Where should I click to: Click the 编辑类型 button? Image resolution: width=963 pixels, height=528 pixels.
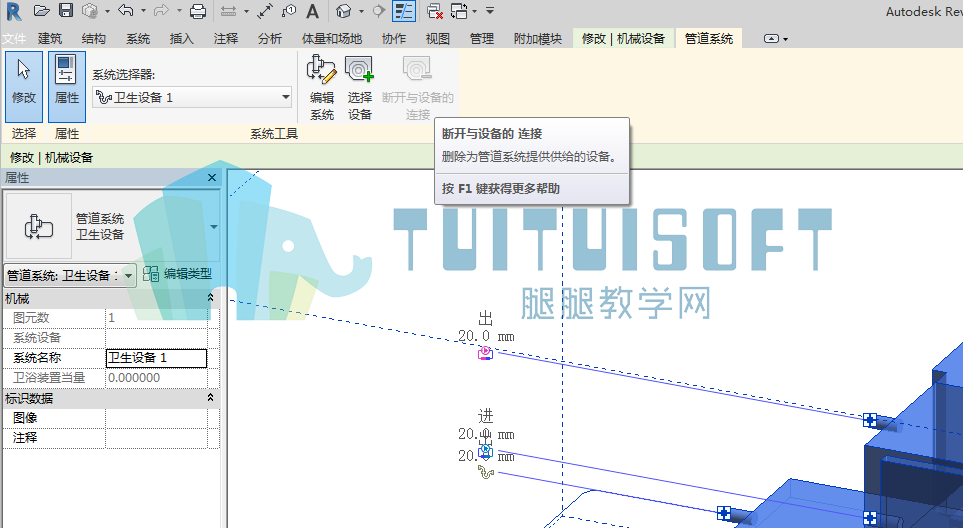[177, 274]
